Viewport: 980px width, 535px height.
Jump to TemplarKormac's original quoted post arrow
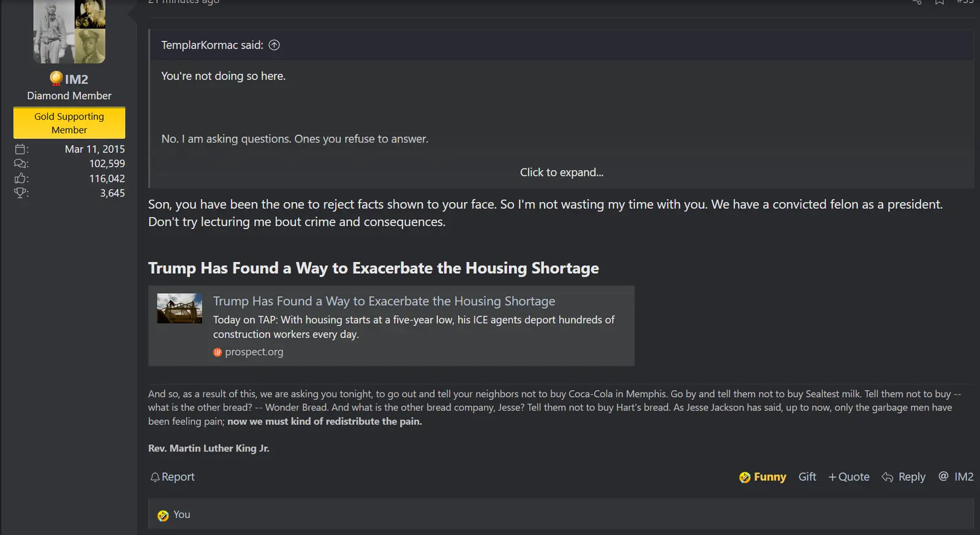click(274, 45)
